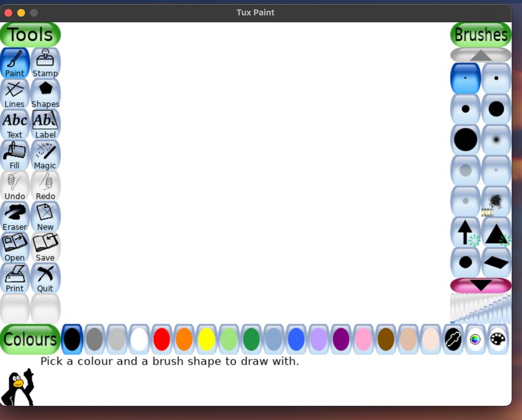The width and height of the screenshot is (522, 420).
Task: Switch to the Fill bucket tool
Action: point(15,155)
